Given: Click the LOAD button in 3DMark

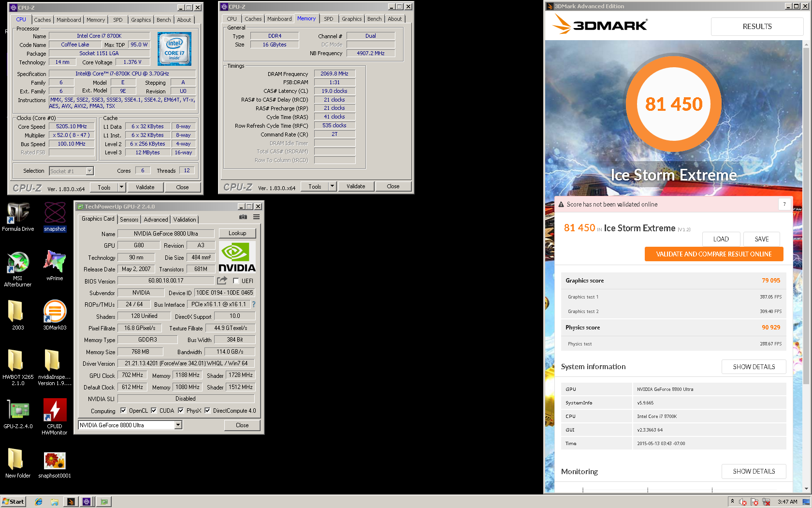Looking at the screenshot, I should 721,239.
